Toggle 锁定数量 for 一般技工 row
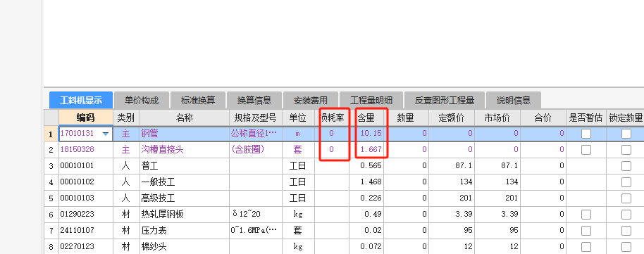The height and width of the screenshot is (254, 644). coord(626,182)
